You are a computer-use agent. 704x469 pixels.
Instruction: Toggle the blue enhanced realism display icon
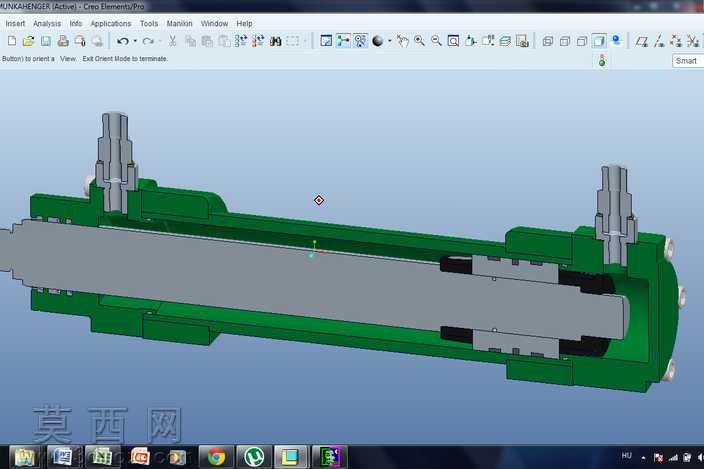tap(616, 41)
